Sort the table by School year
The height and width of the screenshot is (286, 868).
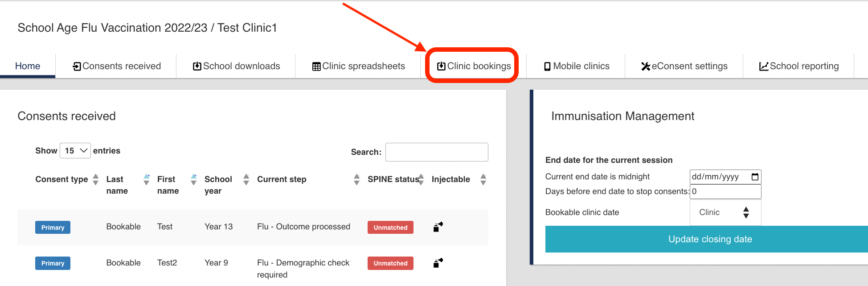point(246,179)
